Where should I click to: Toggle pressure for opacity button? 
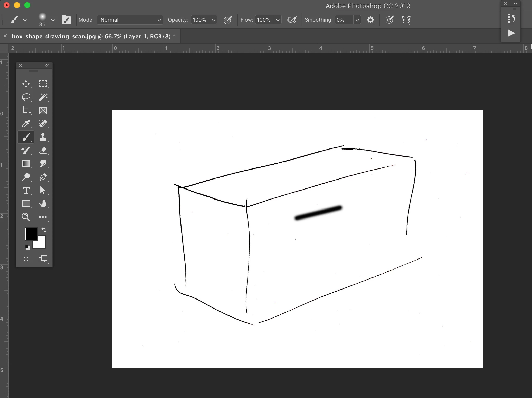click(x=228, y=20)
